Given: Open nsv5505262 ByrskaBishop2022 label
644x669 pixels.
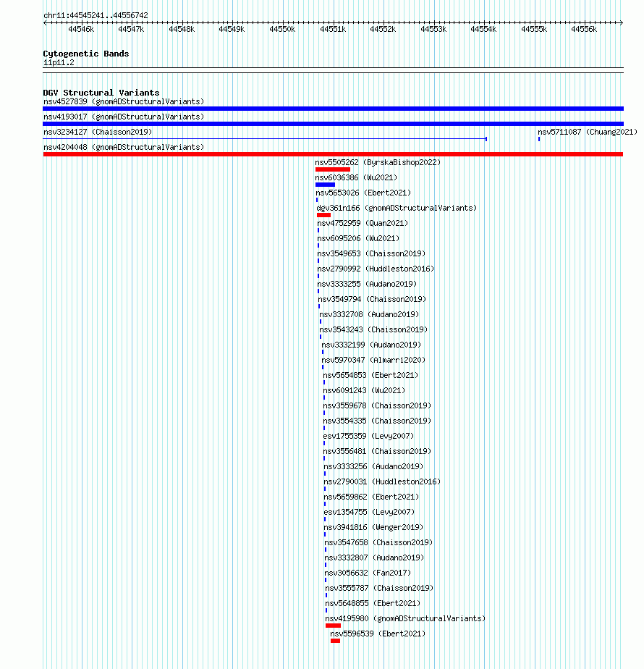Looking at the screenshot, I should [x=378, y=163].
